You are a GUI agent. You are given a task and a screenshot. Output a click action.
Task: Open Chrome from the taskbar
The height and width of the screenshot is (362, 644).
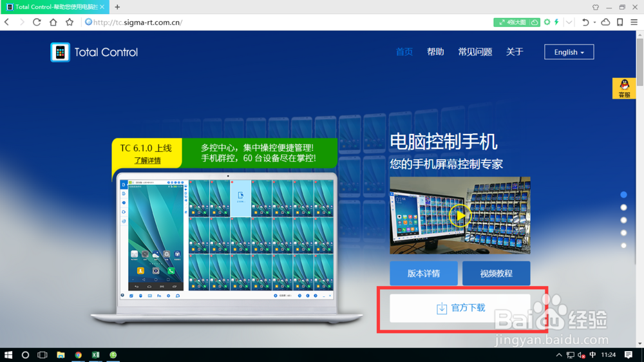pos(78,355)
